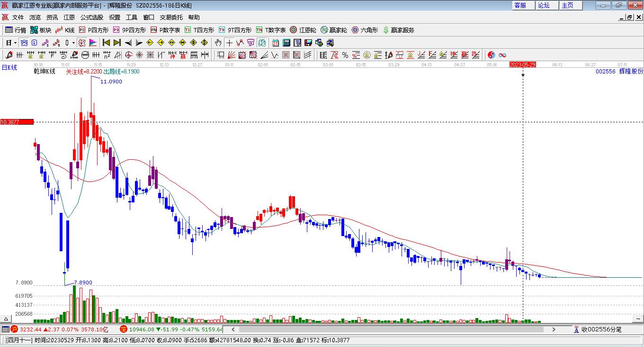
Task: Expand the candlestick style dropdown arrow
Action: [73, 43]
